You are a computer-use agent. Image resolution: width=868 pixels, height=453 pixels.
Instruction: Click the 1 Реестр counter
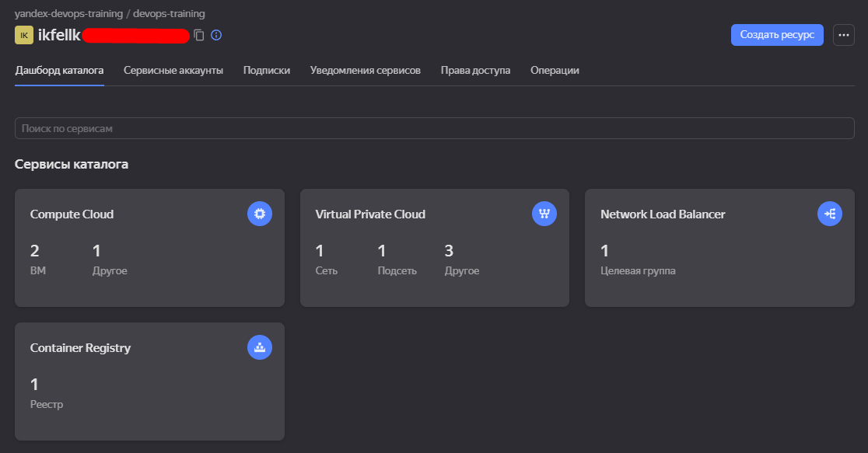tap(47, 393)
